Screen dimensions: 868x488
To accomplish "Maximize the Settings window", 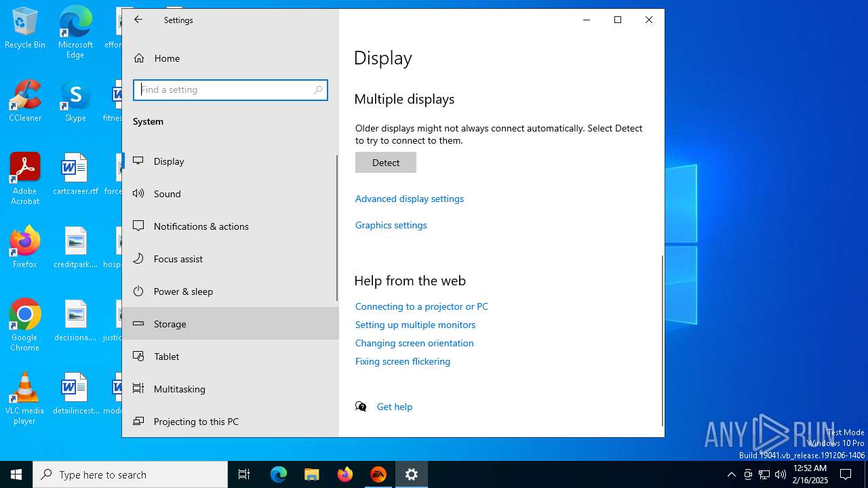I will coord(618,20).
